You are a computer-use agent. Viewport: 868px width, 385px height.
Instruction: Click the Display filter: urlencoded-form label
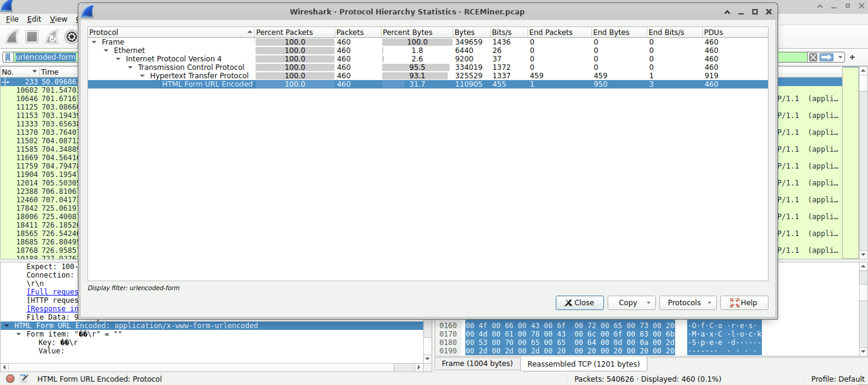point(134,288)
